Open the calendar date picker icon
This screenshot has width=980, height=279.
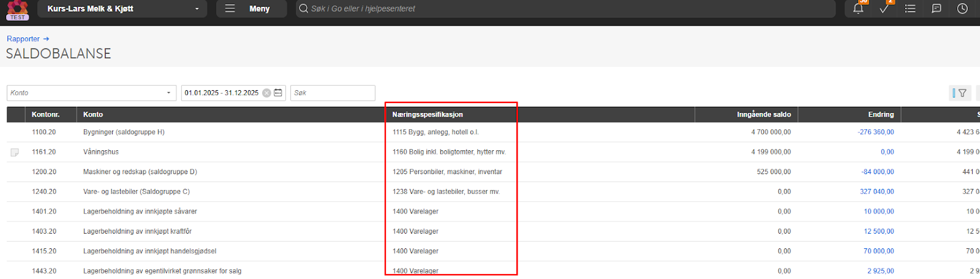click(278, 93)
